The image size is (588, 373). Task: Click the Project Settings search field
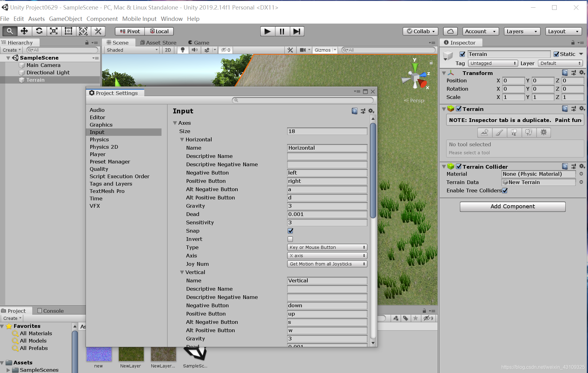[x=303, y=100]
